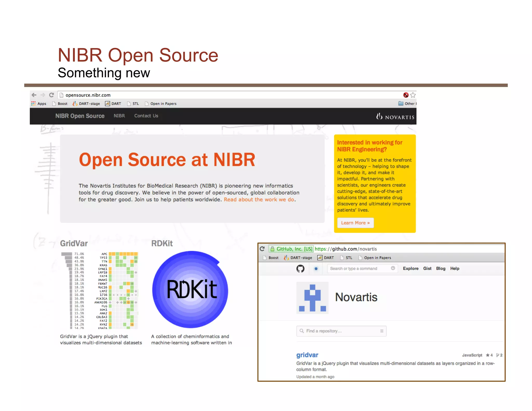Focus the Search or type a command field
This screenshot has height=411, width=532.
(x=363, y=269)
